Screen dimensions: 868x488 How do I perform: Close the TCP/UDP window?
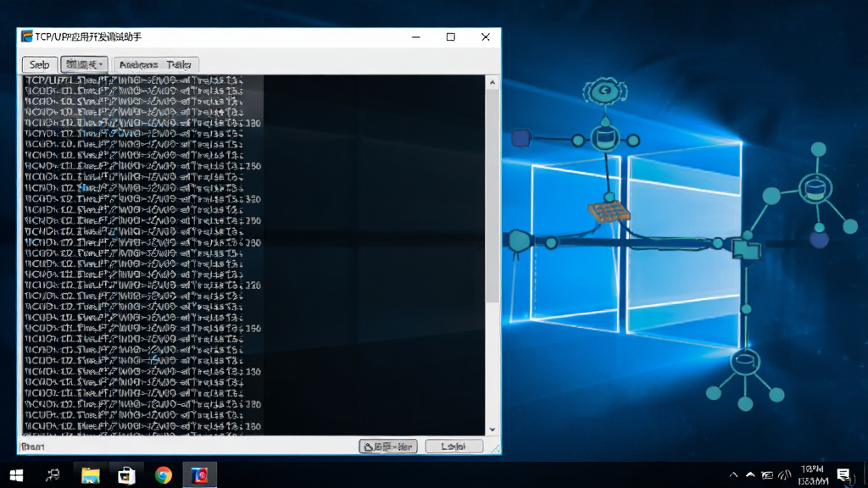tap(486, 37)
